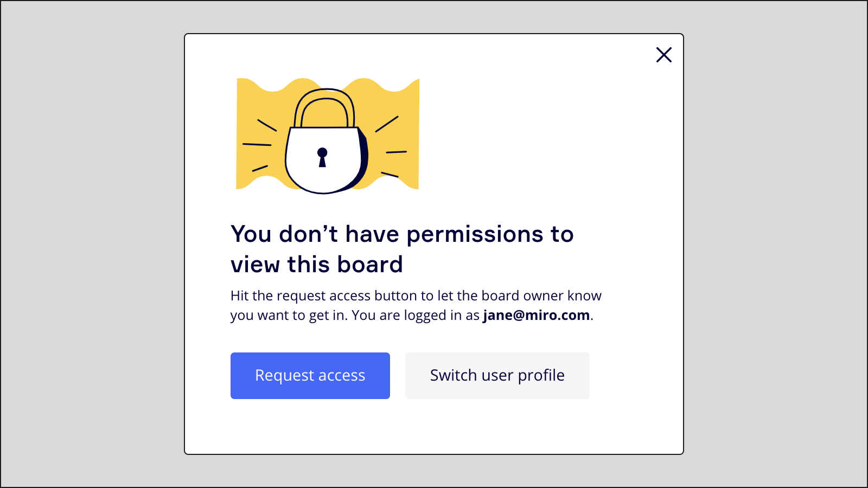This screenshot has width=868, height=488.
Task: Click the word "permissions" in the heading
Action: [x=475, y=235]
